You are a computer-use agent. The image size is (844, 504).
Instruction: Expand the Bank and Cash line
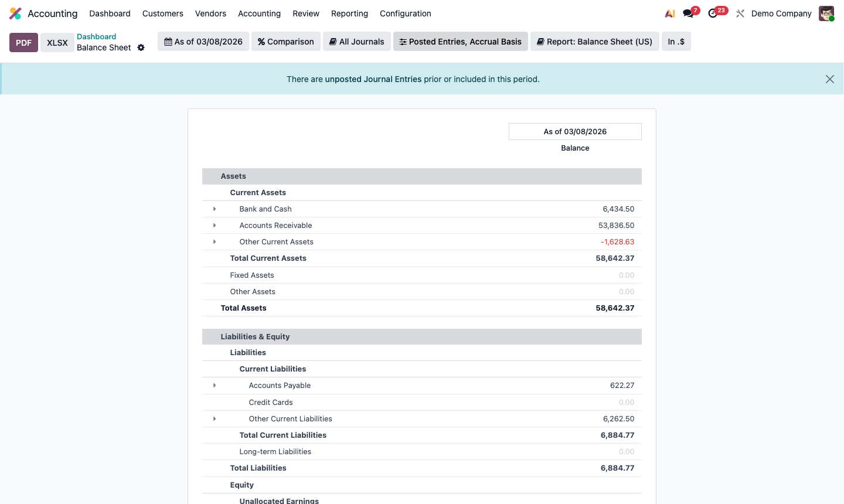tap(215, 209)
